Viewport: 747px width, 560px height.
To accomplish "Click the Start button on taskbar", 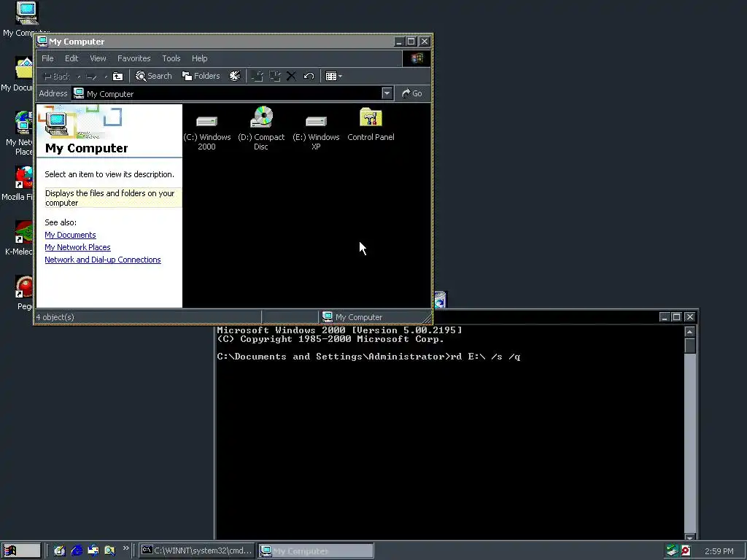I will (x=21, y=551).
